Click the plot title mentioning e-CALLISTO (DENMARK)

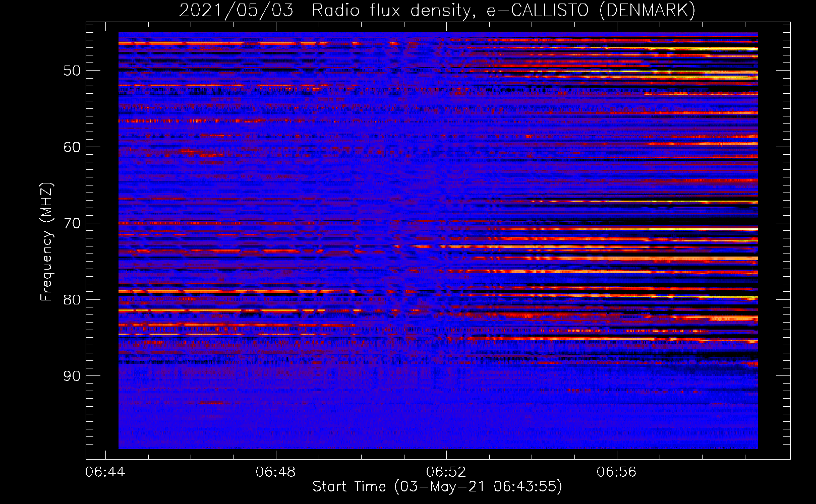(437, 10)
